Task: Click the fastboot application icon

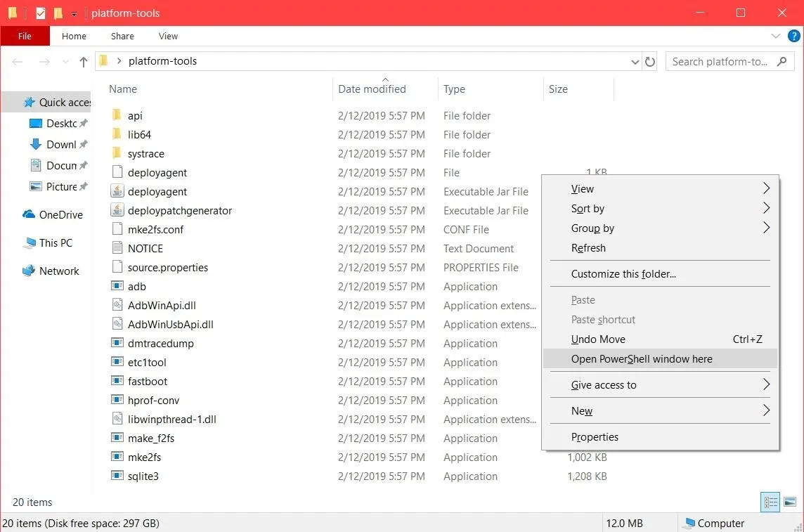Action: [117, 380]
